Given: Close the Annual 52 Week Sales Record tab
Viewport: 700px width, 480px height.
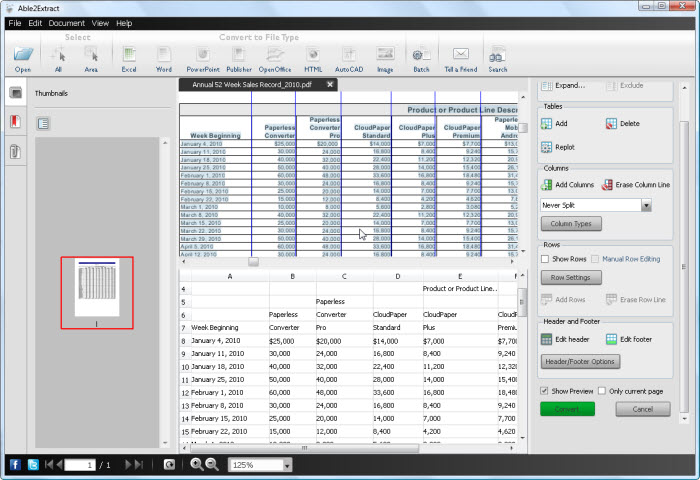Looking at the screenshot, I should 329,84.
